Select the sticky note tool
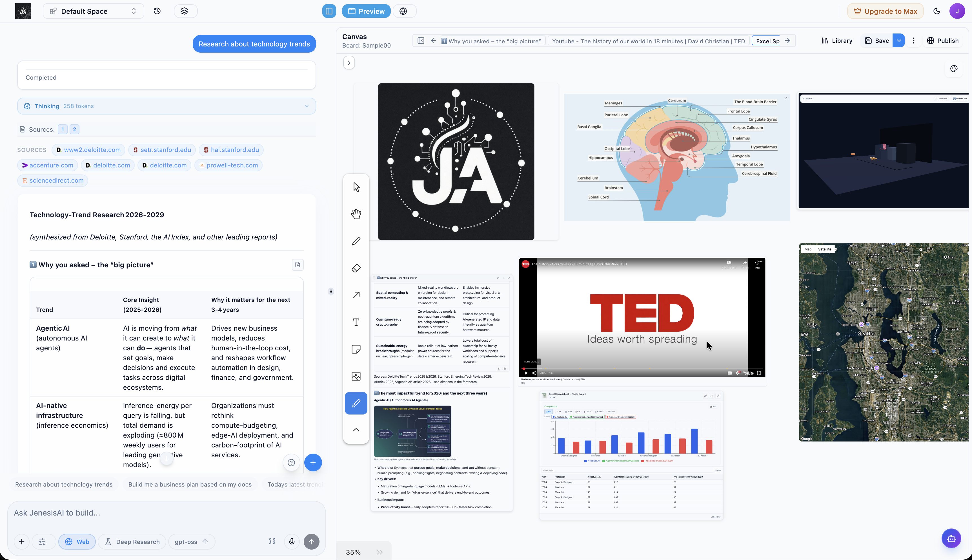Viewport: 972px width, 560px height. tap(356, 349)
